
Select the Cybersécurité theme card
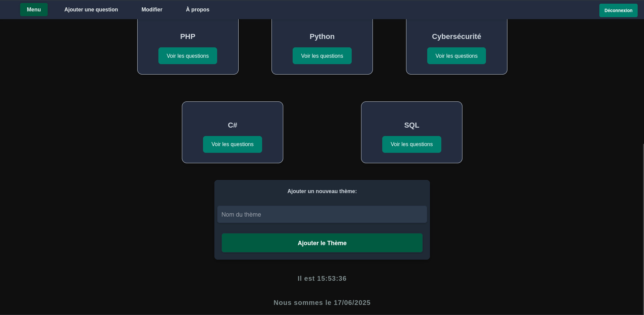point(456,37)
